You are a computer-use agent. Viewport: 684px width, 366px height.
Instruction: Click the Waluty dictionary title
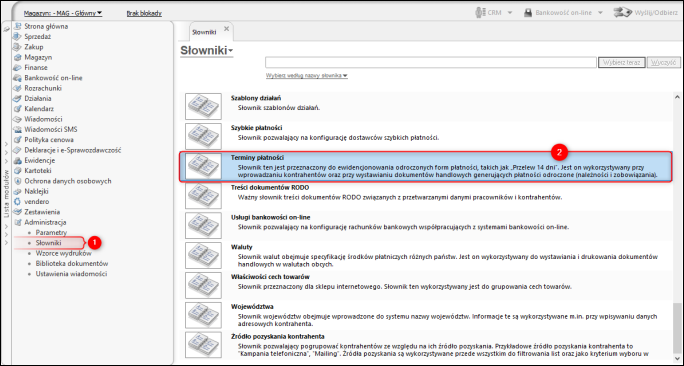point(242,247)
